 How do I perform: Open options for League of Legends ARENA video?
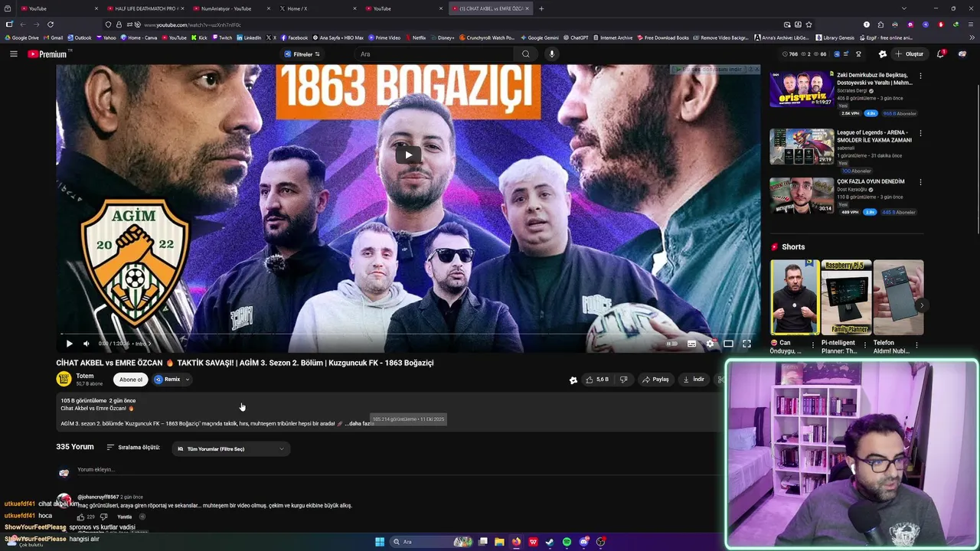coord(920,133)
